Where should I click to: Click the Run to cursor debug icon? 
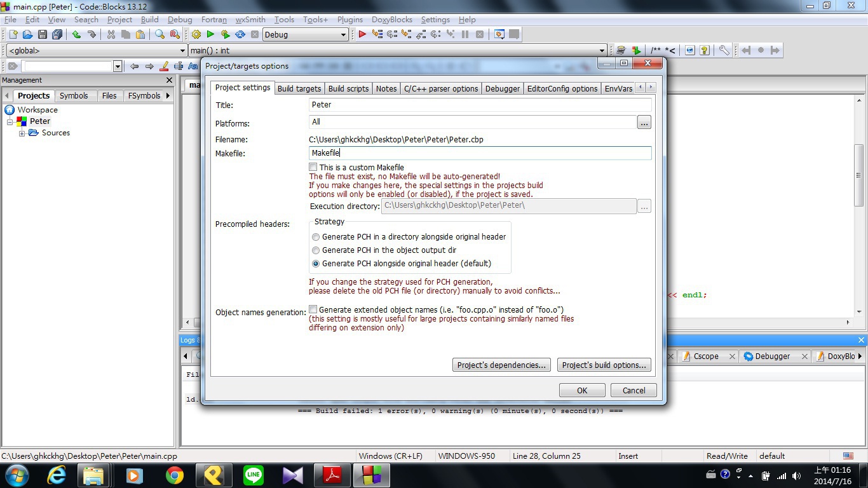click(x=377, y=34)
